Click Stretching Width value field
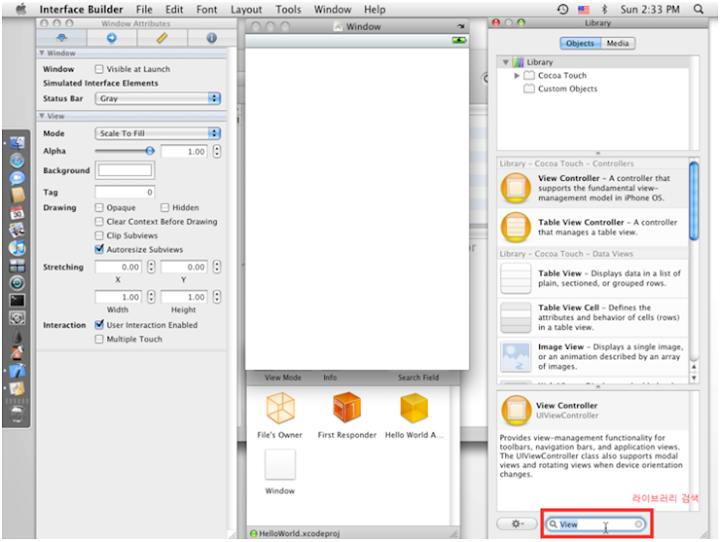This screenshot has width=720, height=542. click(118, 297)
